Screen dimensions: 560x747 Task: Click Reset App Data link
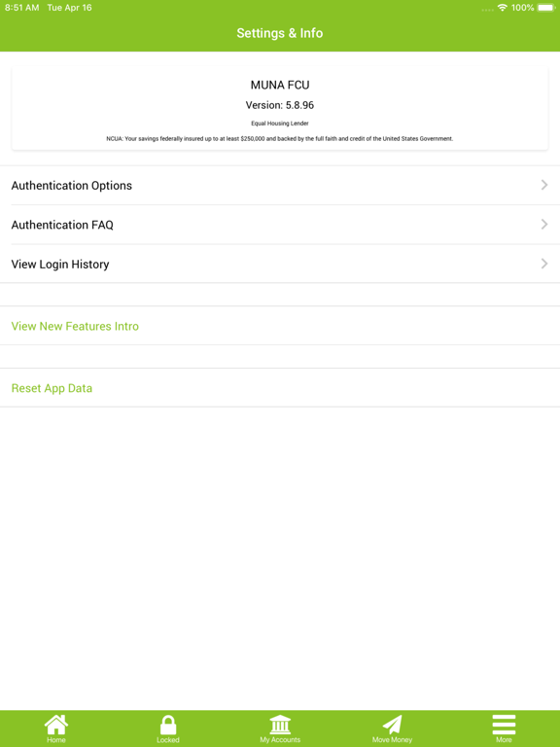point(52,388)
